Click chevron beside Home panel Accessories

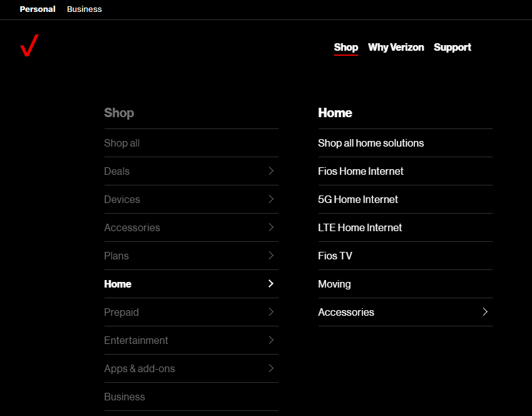pyautogui.click(x=485, y=312)
